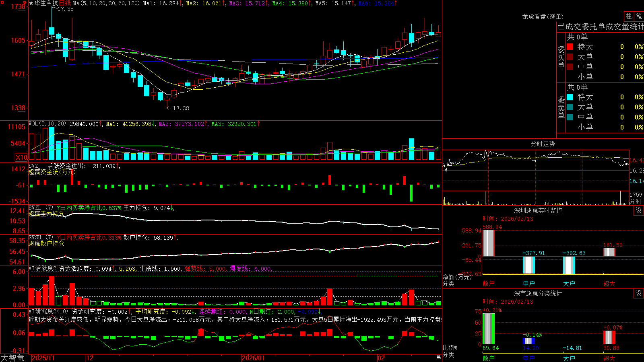Click the red 特大 buy-order color swatch
The image size is (644, 362).
pos(570,47)
